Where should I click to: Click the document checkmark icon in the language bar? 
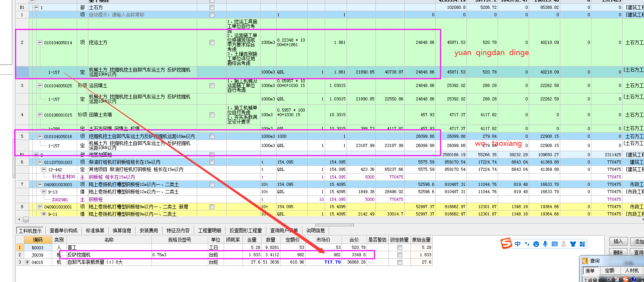point(617,279)
